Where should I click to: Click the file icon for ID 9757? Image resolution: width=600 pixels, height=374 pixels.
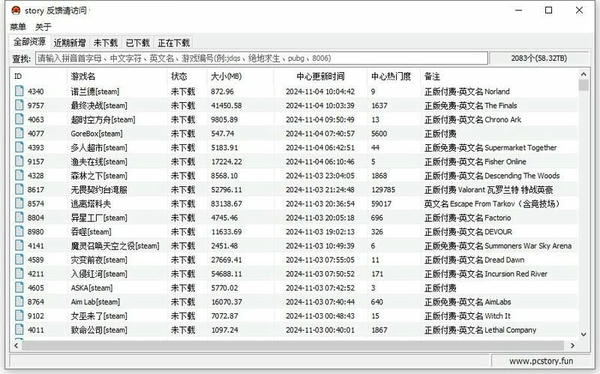click(x=19, y=105)
